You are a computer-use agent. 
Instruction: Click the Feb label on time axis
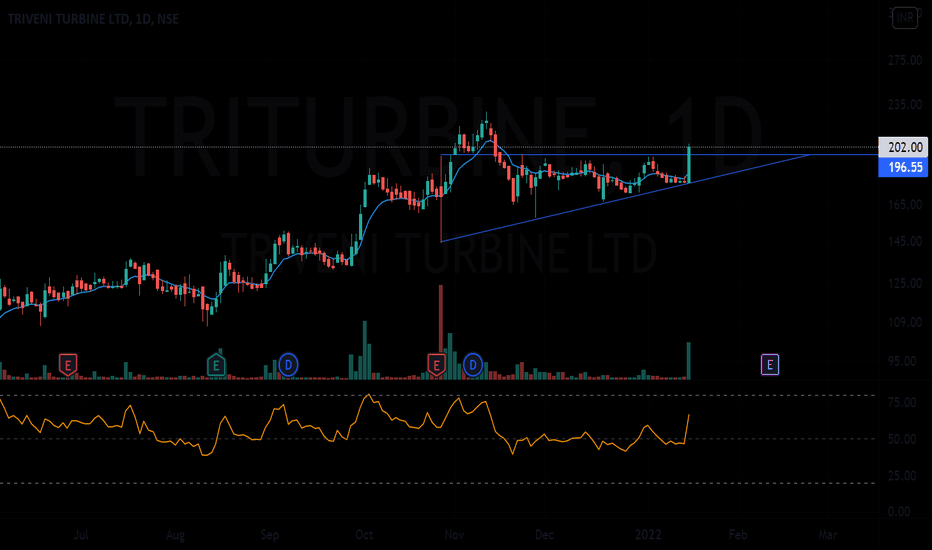[738, 535]
